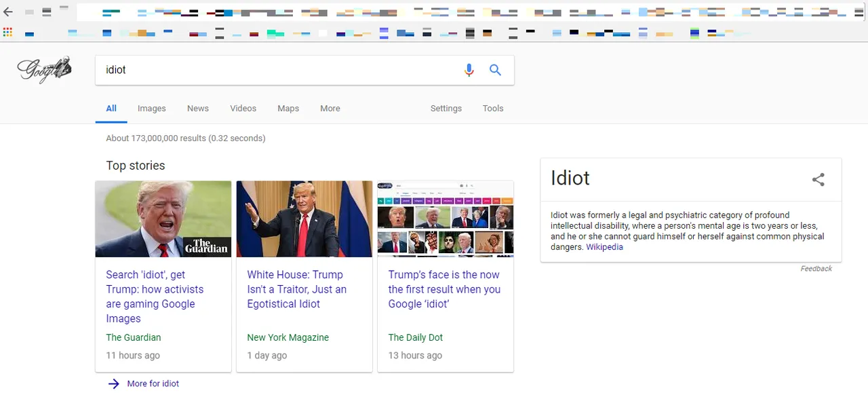The width and height of the screenshot is (868, 393).
Task: Click the blue magnifier search button
Action: (x=496, y=70)
